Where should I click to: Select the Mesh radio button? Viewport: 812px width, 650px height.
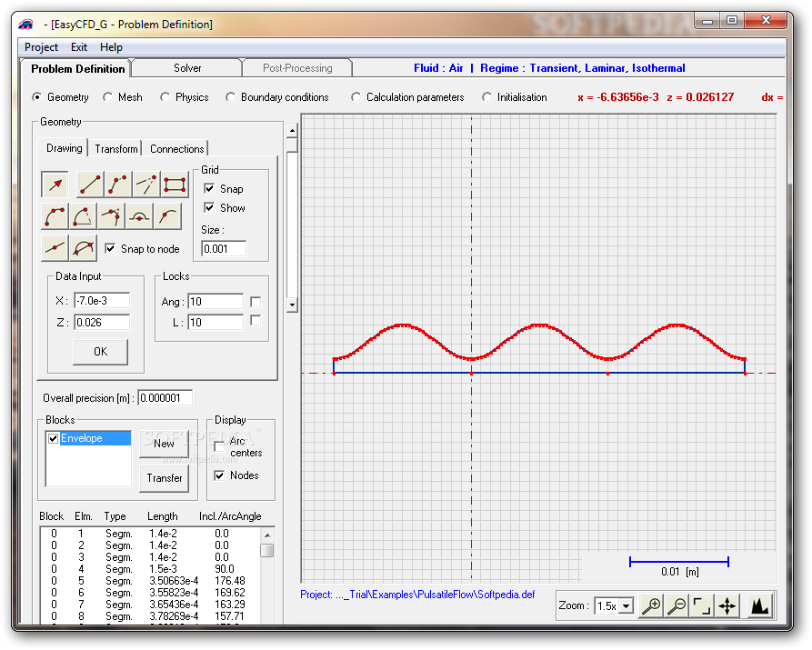click(107, 97)
